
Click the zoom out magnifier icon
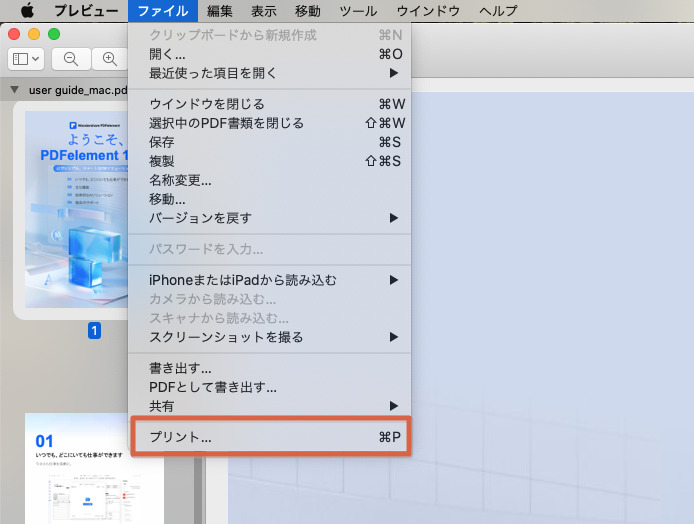71,59
